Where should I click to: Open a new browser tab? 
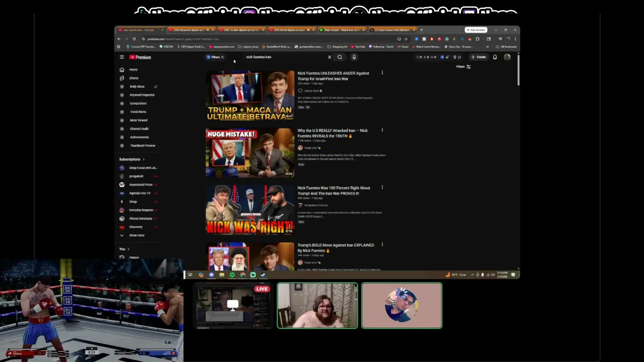[422, 30]
